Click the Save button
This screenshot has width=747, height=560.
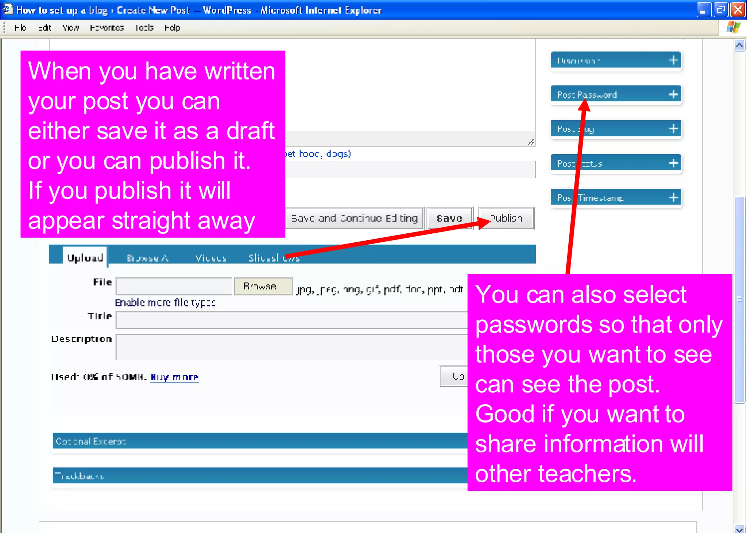pyautogui.click(x=450, y=218)
